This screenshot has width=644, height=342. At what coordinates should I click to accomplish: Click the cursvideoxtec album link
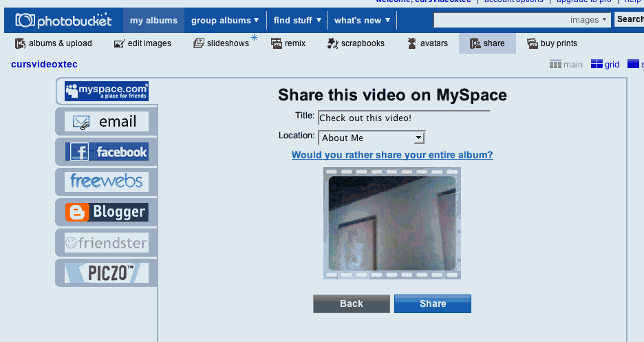pyautogui.click(x=44, y=65)
